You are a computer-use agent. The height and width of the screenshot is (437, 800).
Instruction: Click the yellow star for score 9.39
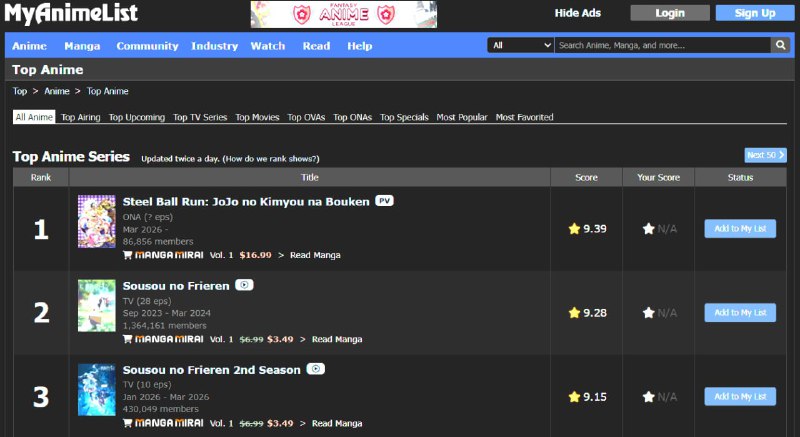[574, 229]
